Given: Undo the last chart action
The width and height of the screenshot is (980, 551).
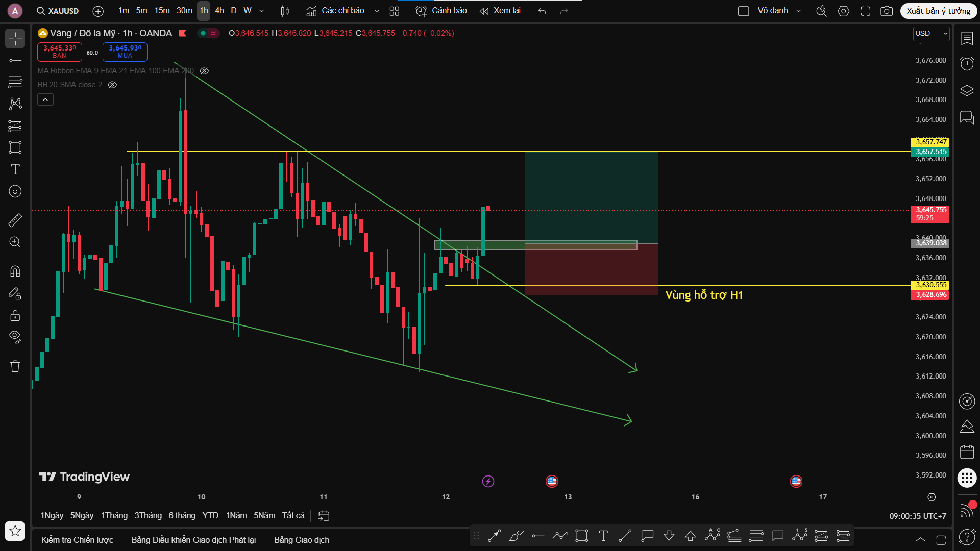Looking at the screenshot, I should click(x=542, y=11).
